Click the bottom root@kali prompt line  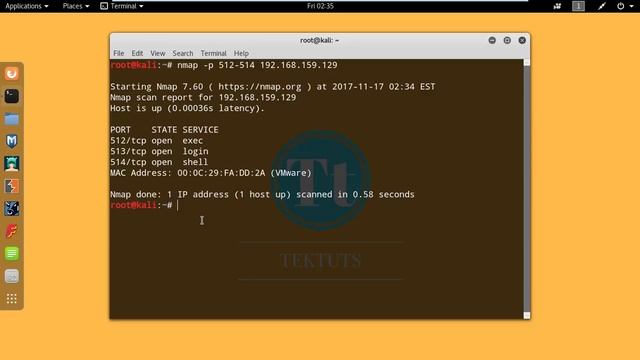(144, 205)
